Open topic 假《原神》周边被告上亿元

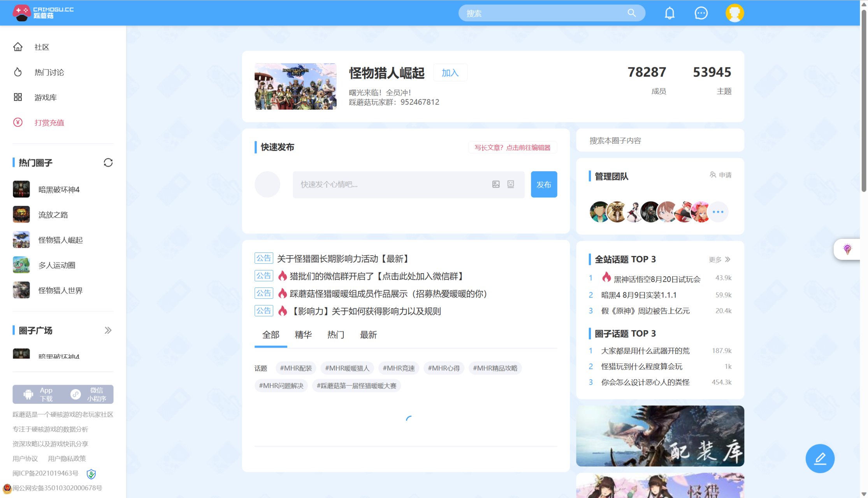pyautogui.click(x=645, y=311)
